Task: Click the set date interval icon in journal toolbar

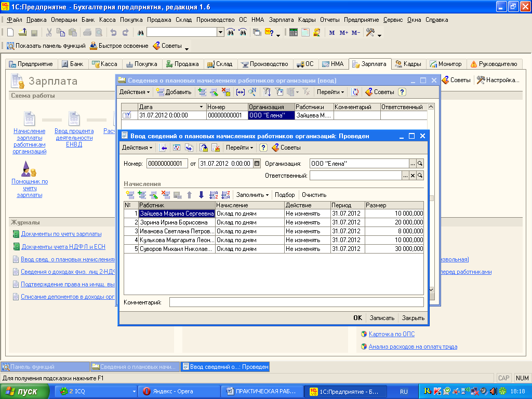Action: pyautogui.click(x=240, y=92)
